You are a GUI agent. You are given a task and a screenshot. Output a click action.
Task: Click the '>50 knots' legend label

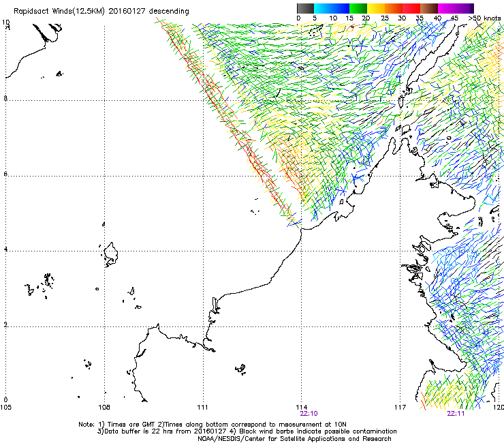click(484, 18)
